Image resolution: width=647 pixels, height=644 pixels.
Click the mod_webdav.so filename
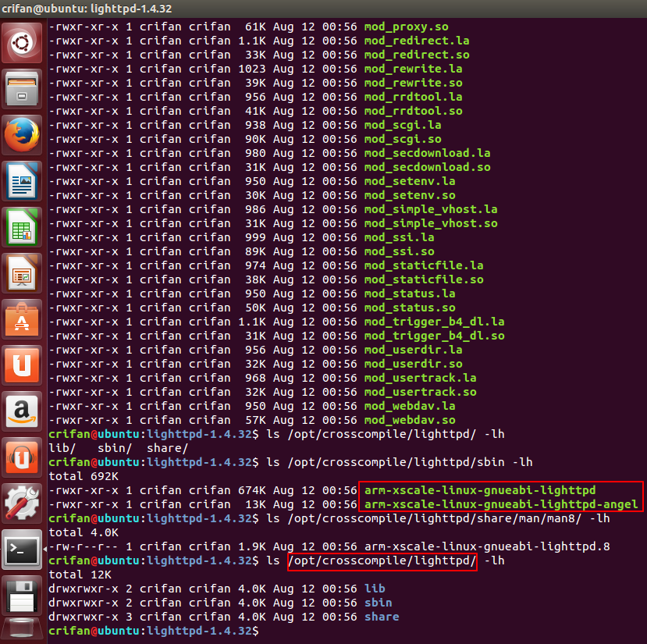(410, 420)
